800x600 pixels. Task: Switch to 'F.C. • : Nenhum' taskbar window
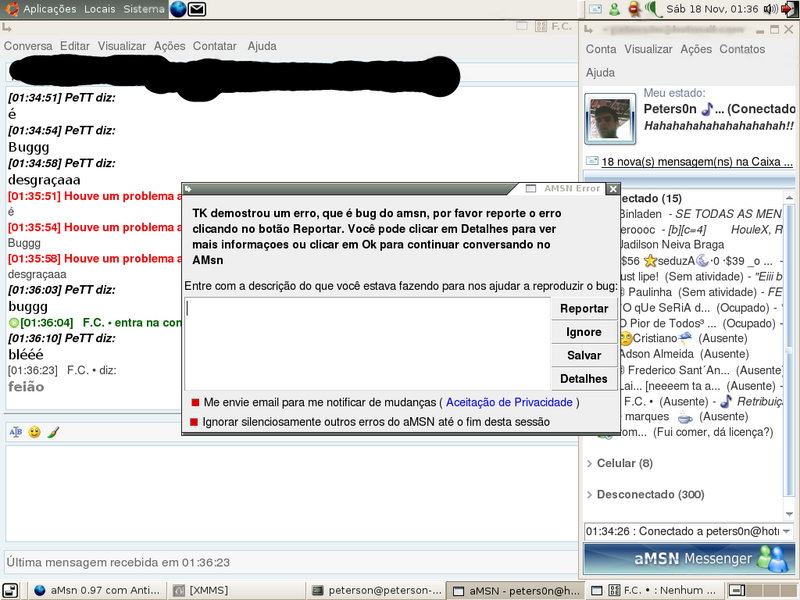click(x=655, y=590)
